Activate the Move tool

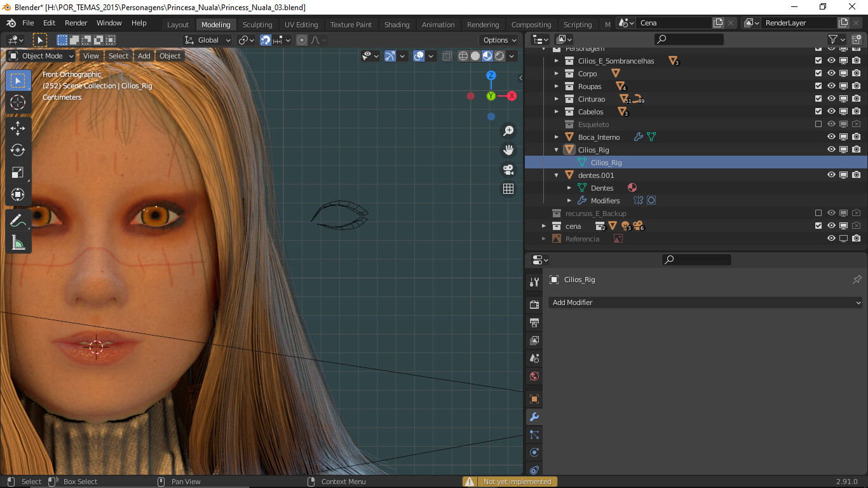[18, 128]
